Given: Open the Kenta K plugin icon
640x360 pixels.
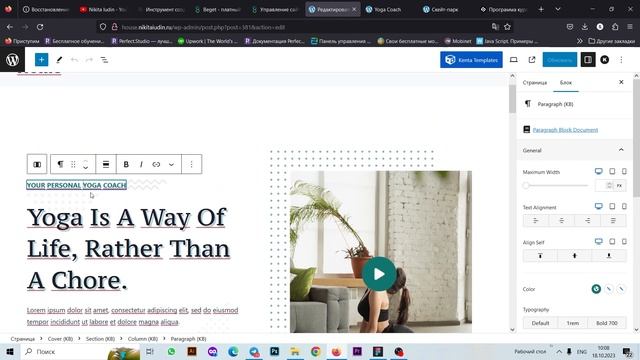Looking at the screenshot, I should 604,60.
